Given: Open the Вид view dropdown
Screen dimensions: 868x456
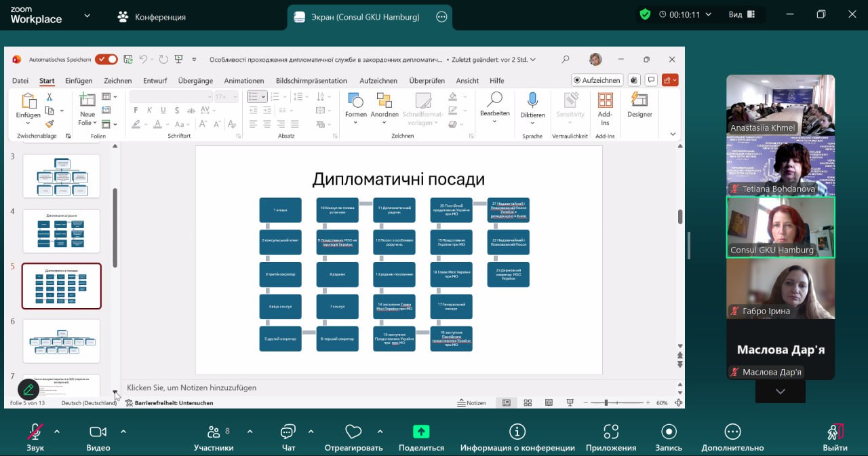Looking at the screenshot, I should [740, 15].
